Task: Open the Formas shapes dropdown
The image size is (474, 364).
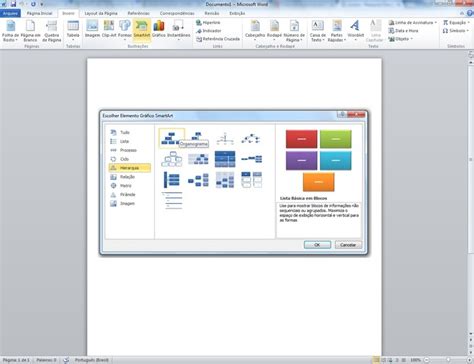Action: tap(125, 31)
